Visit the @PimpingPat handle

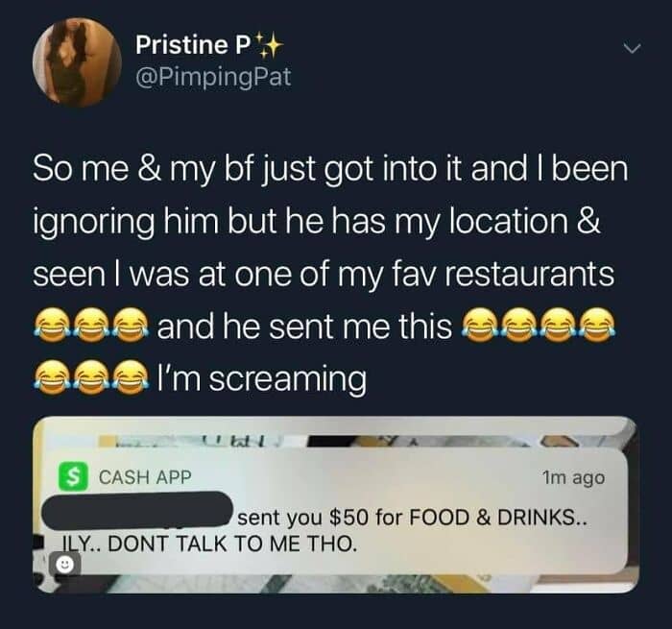(213, 77)
